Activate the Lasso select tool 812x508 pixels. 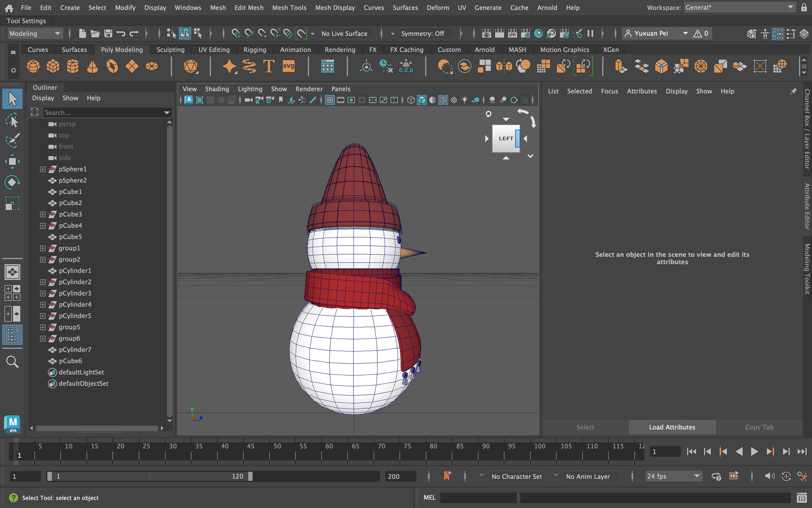(12, 120)
